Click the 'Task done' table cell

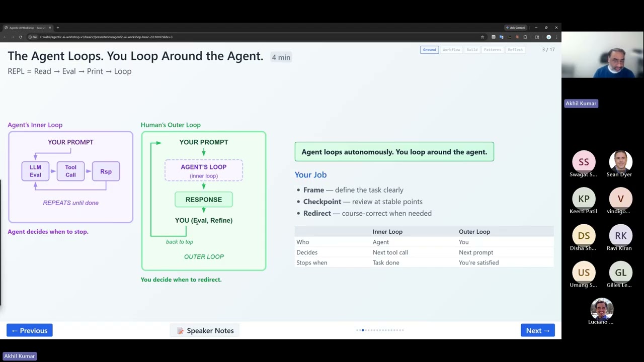pyautogui.click(x=386, y=262)
